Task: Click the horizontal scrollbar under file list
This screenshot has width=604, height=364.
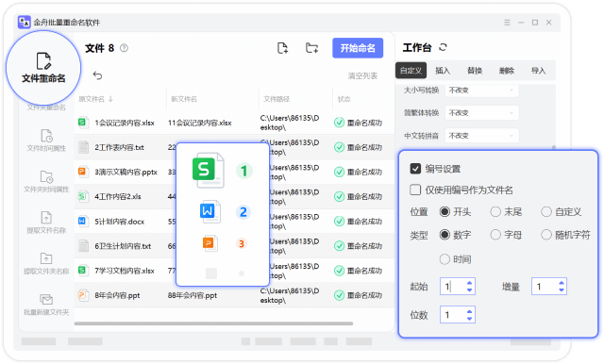Action: pos(214,323)
